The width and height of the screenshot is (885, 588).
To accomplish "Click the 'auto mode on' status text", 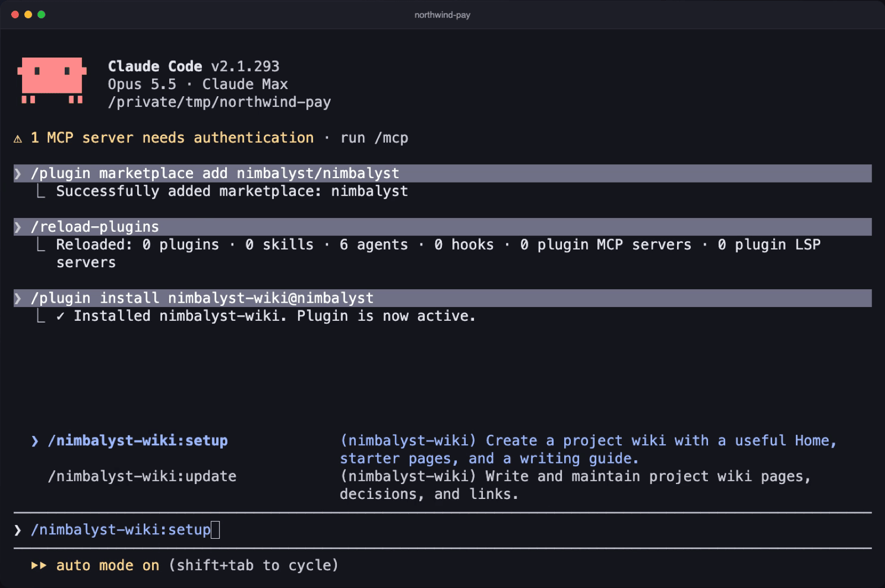I will pyautogui.click(x=107, y=565).
